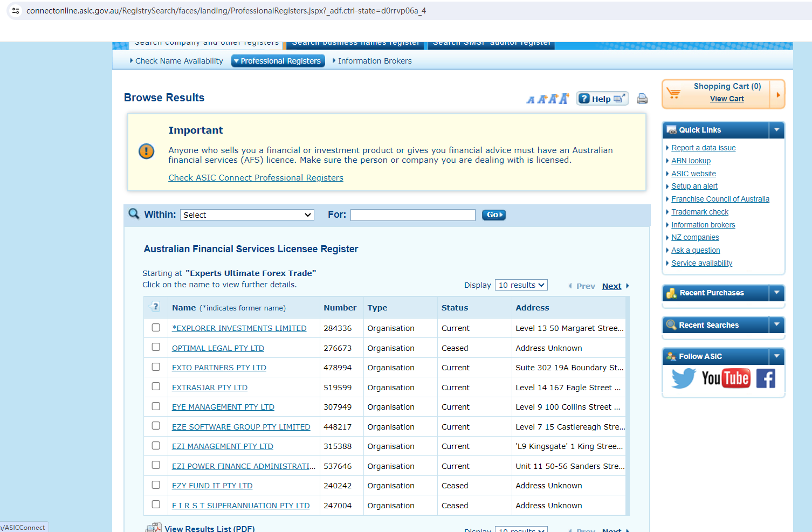Viewport: 812px width, 532px height.
Task: Open the EYE MANAGEMENT PTY LTD link
Action: (223, 407)
